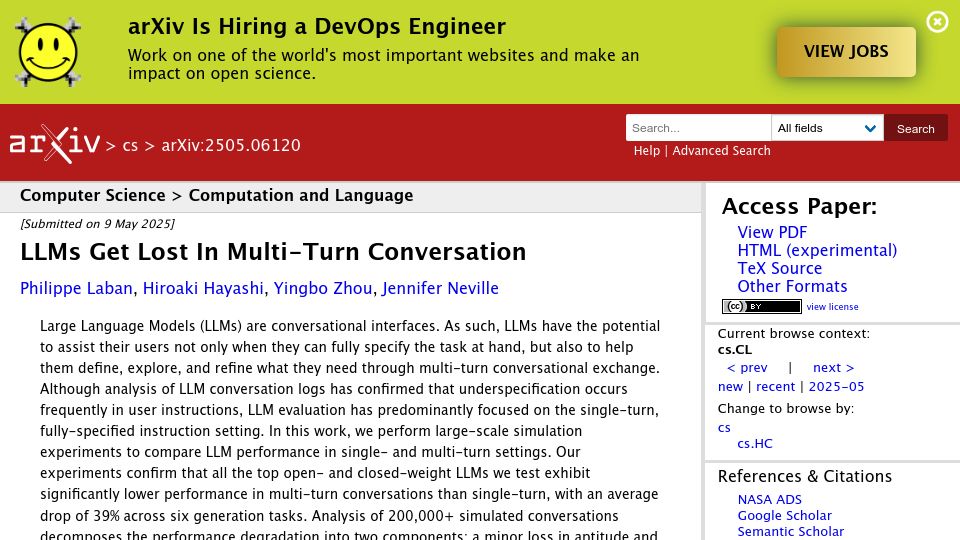Click the arXiv logo

54,144
